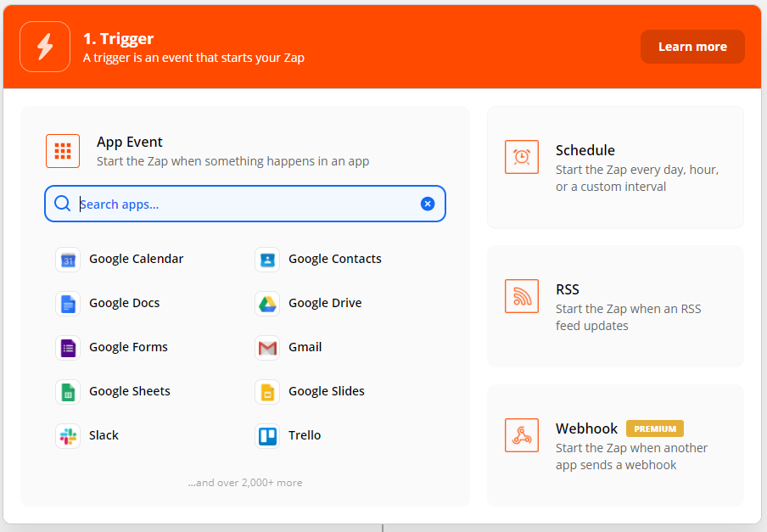
Task: Click the lightning bolt Trigger icon
Action: tap(45, 47)
